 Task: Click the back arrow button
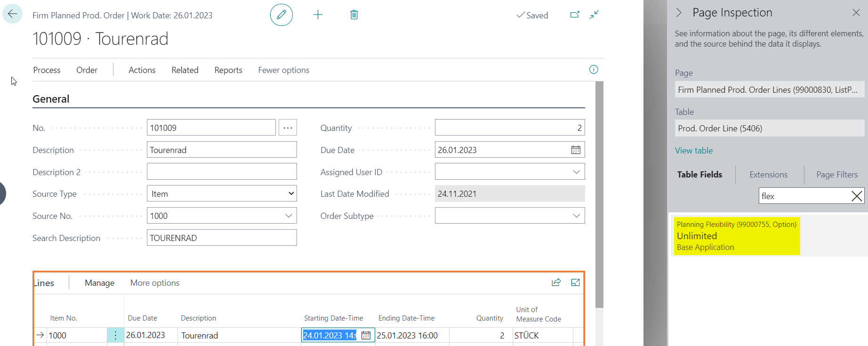click(12, 14)
